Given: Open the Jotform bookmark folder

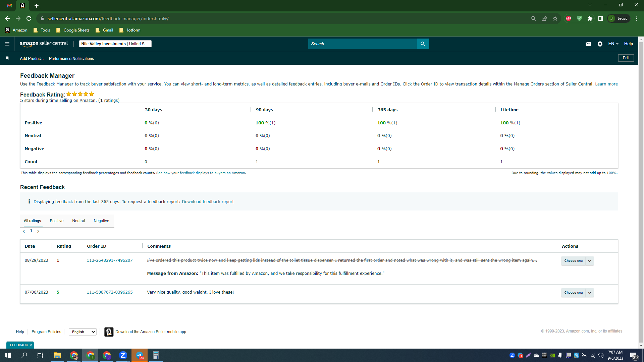Looking at the screenshot, I should coord(130,30).
